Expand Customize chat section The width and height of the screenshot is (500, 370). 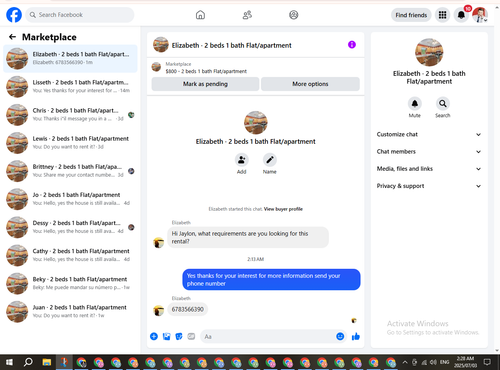[429, 134]
